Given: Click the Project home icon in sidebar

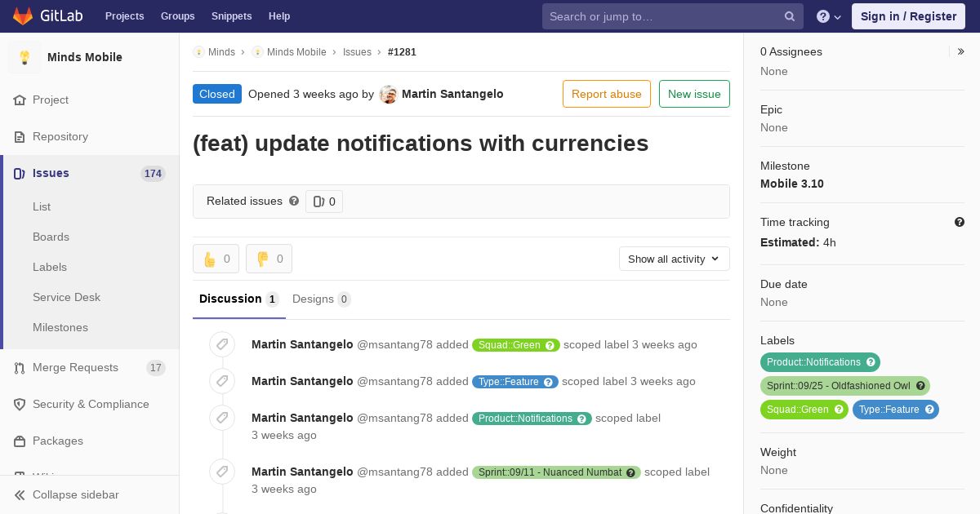Looking at the screenshot, I should [20, 100].
